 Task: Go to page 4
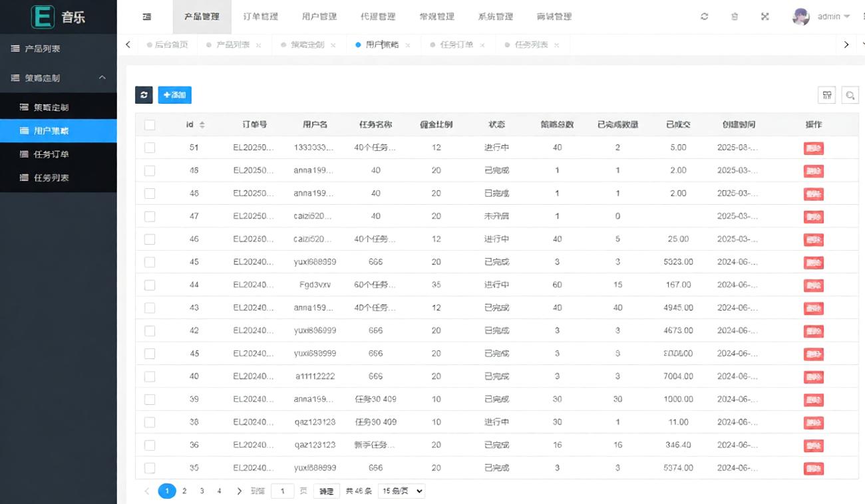219,491
